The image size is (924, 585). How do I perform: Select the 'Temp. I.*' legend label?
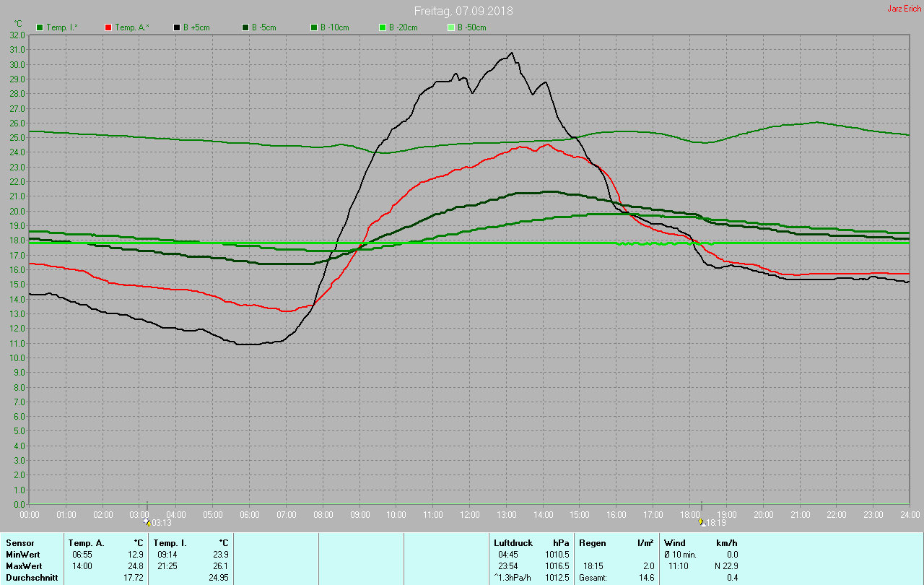62,27
